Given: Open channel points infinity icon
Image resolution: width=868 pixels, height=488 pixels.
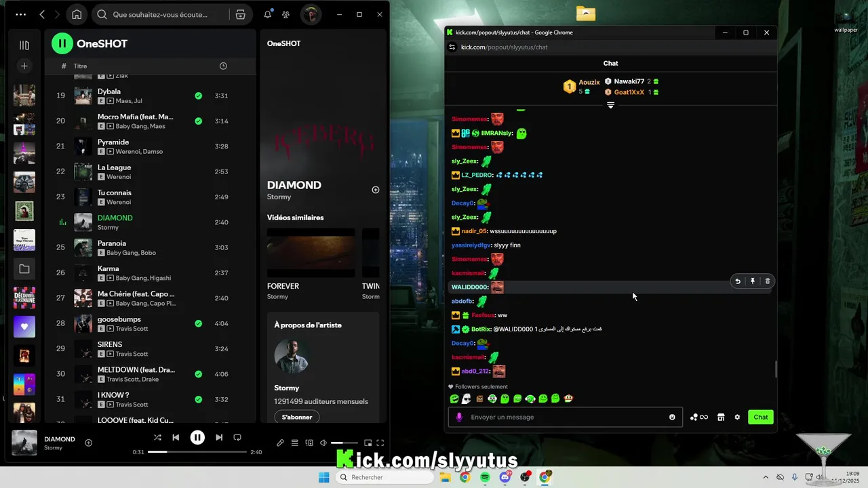Looking at the screenshot, I should pyautogui.click(x=699, y=417).
